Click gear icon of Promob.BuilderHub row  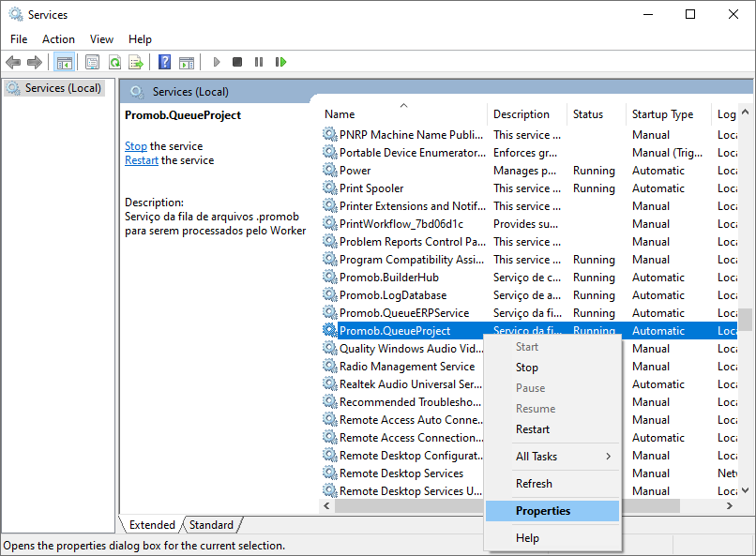330,277
